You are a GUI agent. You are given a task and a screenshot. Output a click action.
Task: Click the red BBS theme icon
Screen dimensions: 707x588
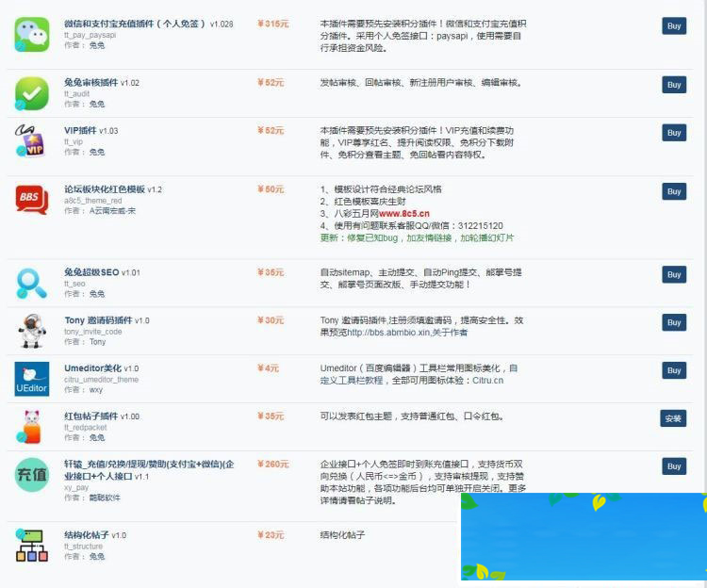coord(32,200)
